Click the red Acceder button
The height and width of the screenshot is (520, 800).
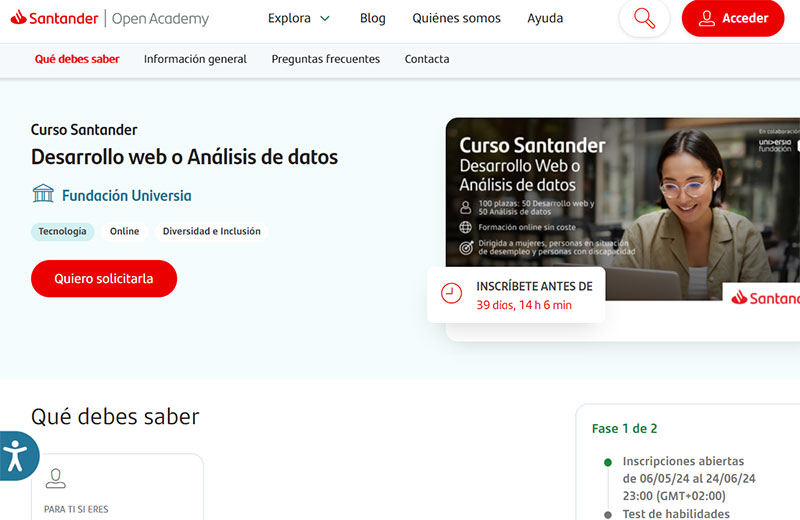click(733, 18)
